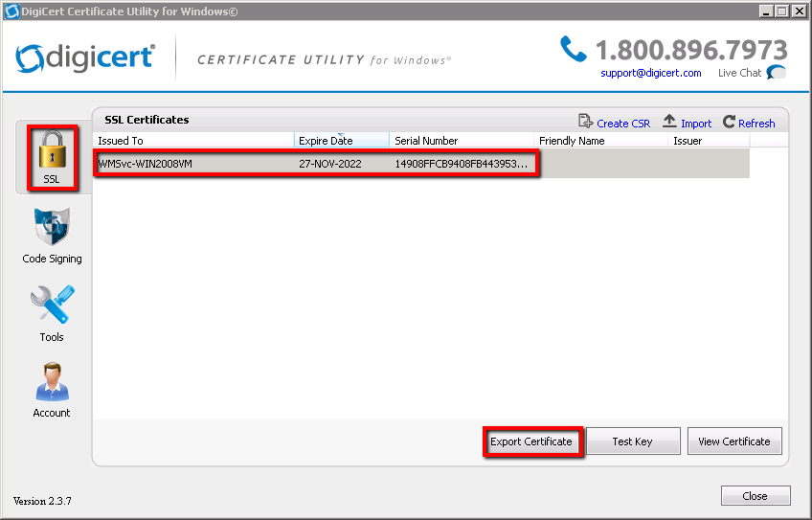Select the Code Signing shield icon
Image resolution: width=812 pixels, height=520 pixels.
pyautogui.click(x=52, y=229)
